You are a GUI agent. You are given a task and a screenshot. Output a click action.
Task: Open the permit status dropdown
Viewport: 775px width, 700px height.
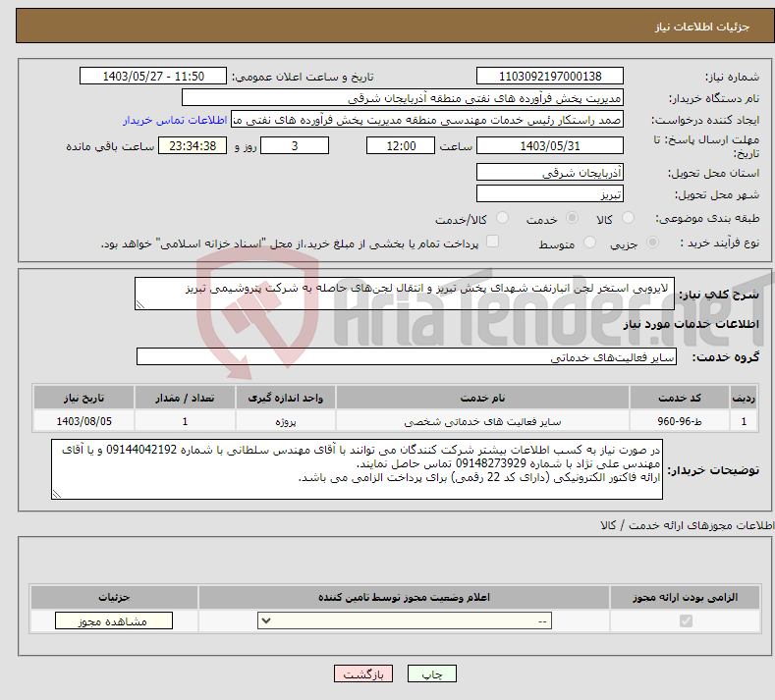tap(405, 620)
